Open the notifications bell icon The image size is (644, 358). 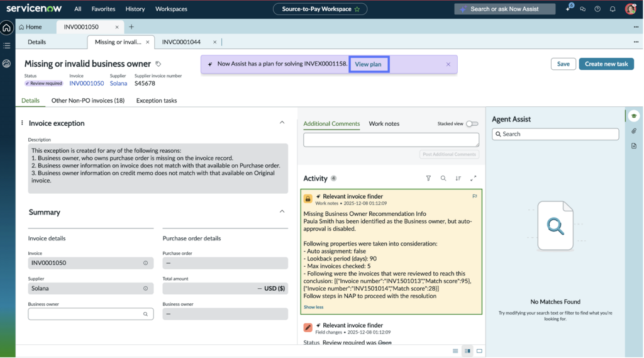(613, 9)
